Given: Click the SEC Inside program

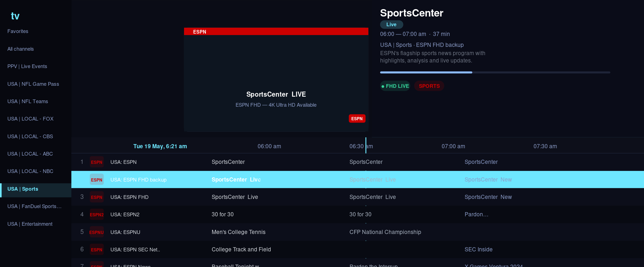Looking at the screenshot, I should pos(479,249).
